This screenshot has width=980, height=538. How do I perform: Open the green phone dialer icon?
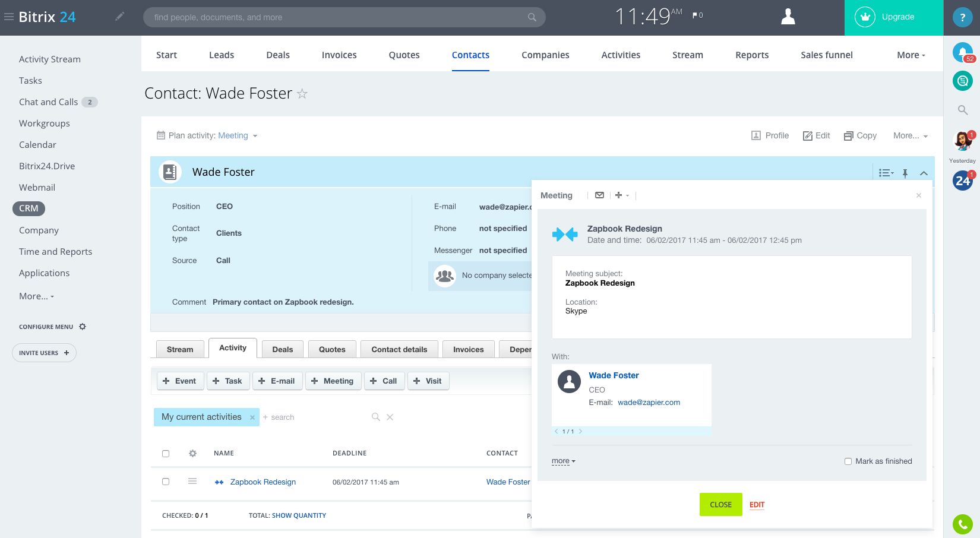[x=962, y=524]
